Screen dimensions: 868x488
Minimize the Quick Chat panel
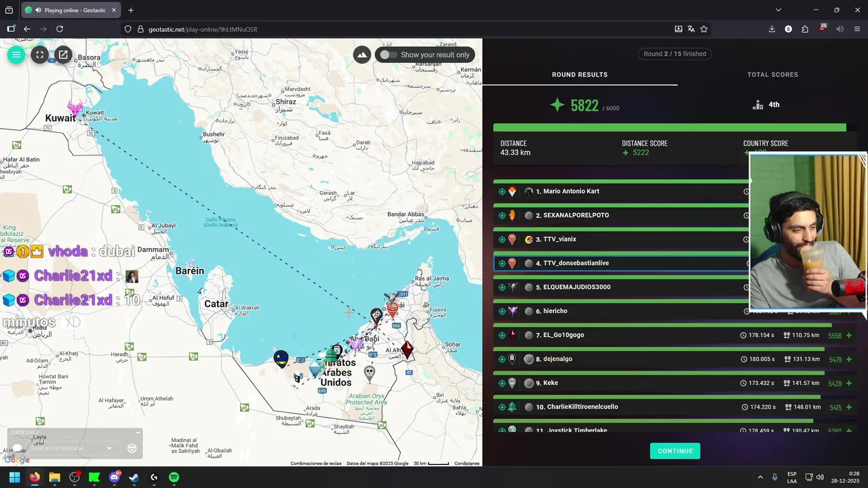[x=138, y=432]
